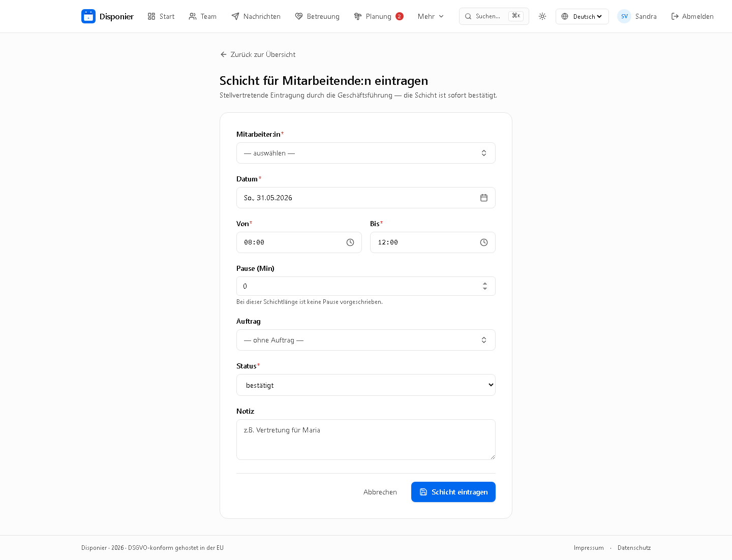
Task: Click the Schicht eintragen button
Action: tap(453, 492)
